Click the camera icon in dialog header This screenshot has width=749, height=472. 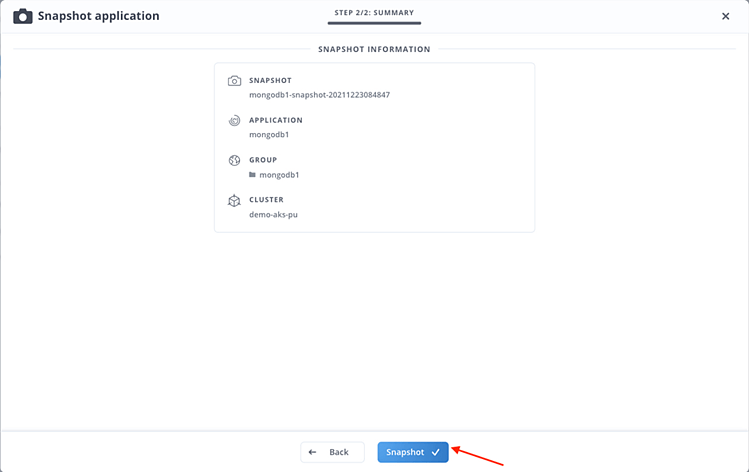[x=22, y=16]
